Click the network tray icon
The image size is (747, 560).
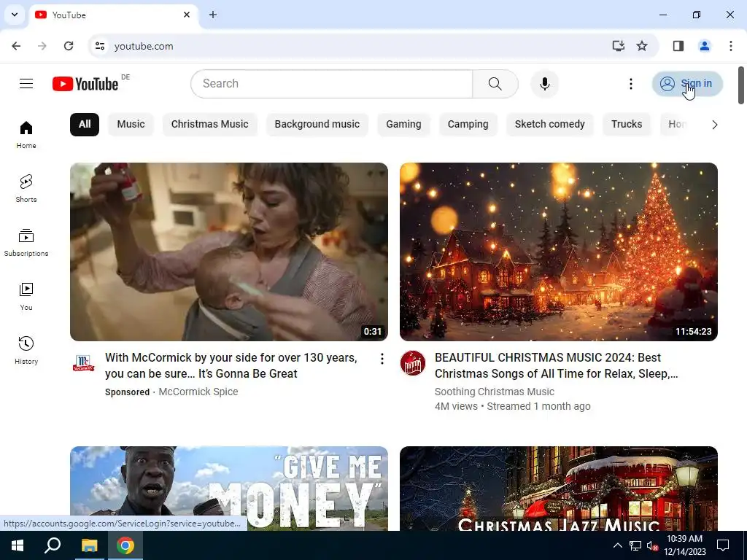click(635, 545)
